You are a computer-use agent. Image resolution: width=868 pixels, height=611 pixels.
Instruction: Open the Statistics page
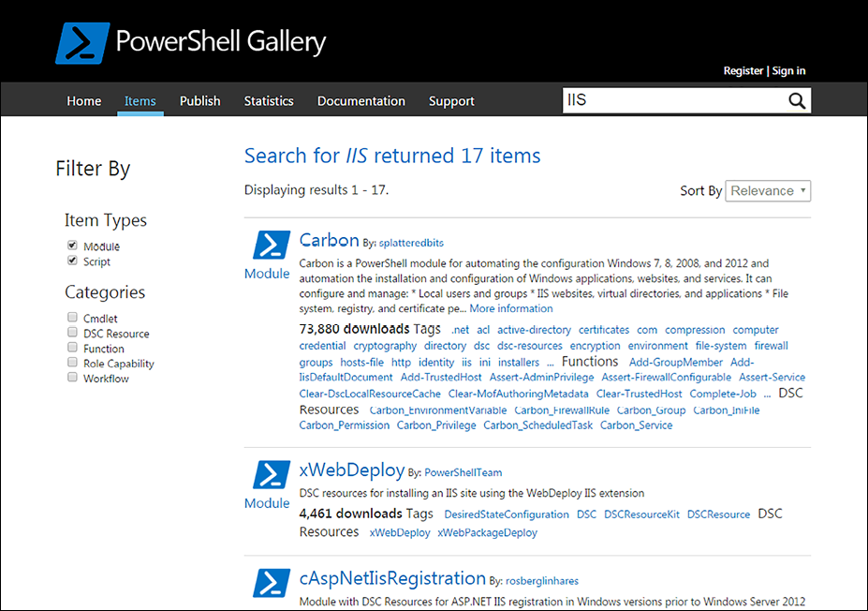(269, 101)
